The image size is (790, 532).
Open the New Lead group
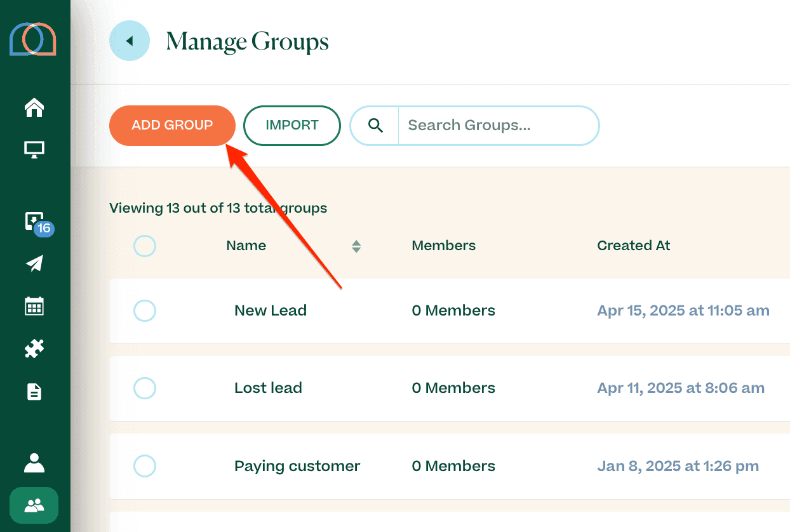(x=271, y=310)
